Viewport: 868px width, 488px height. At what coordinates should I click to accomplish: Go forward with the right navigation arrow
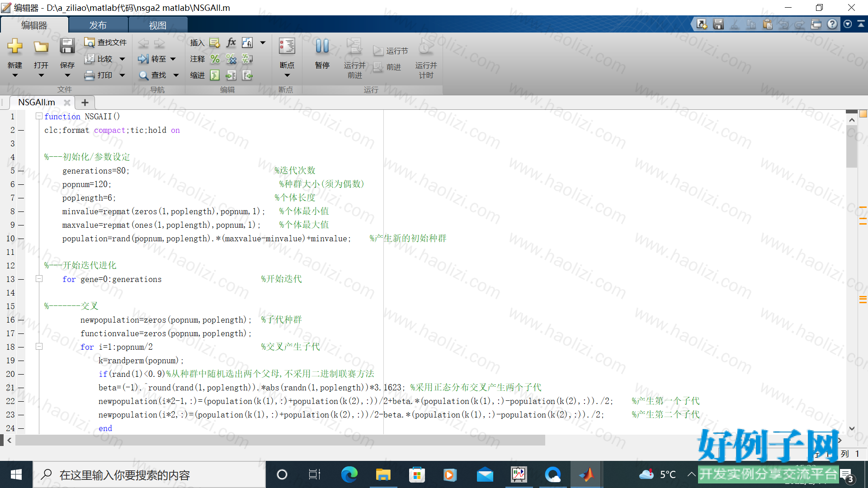(159, 43)
